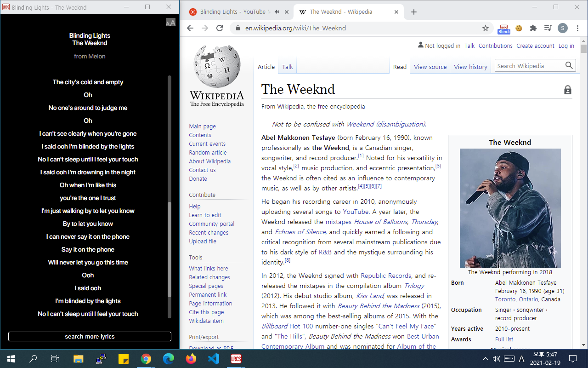Close The Weeknd Wikipedia tab
Viewport: 588px width, 368px height.
[x=397, y=12]
